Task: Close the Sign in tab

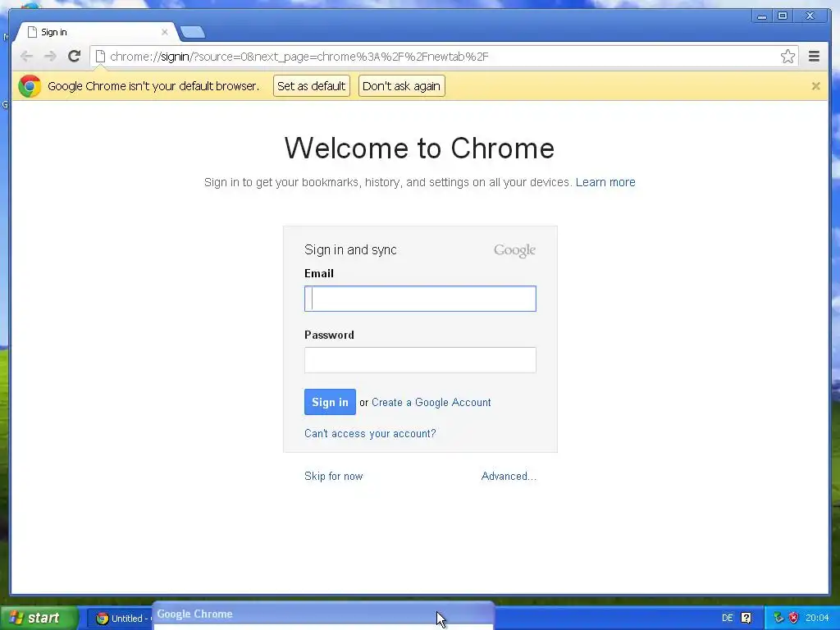Action: point(164,32)
